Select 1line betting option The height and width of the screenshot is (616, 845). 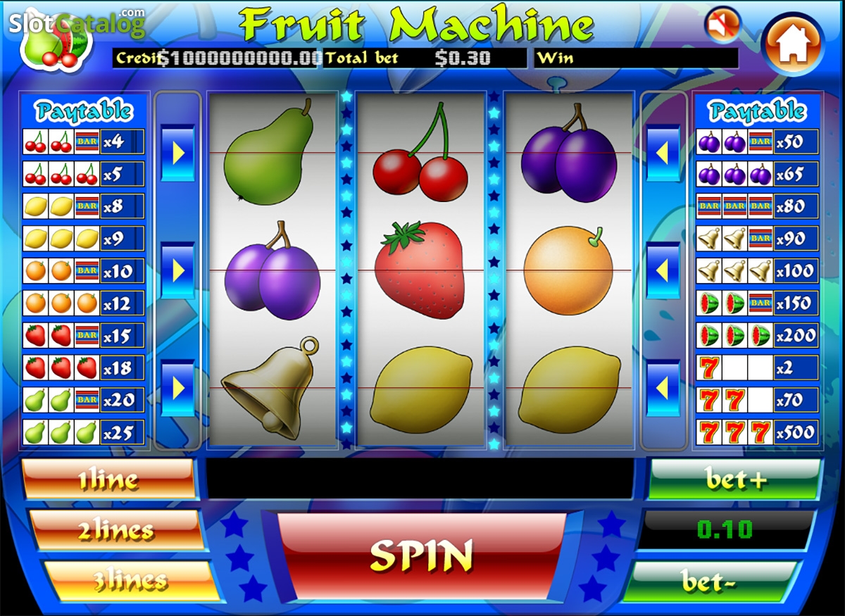[109, 479]
